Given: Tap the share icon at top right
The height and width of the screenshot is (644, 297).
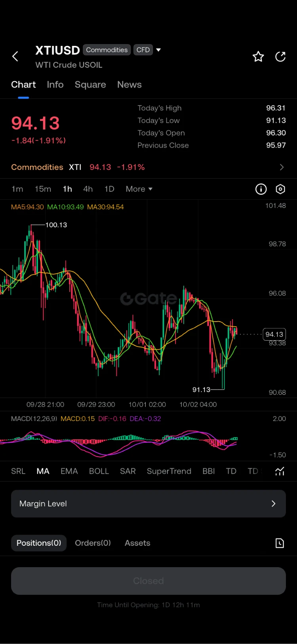Looking at the screenshot, I should [280, 57].
